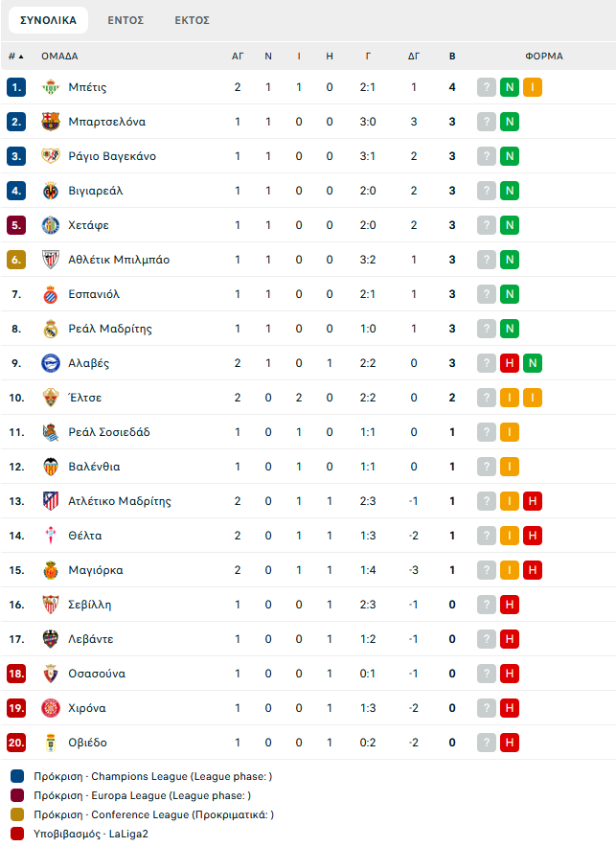Image resolution: width=616 pixels, height=847 pixels.
Task: Click the orange I form badge for Μπέτις
Action: (x=533, y=87)
